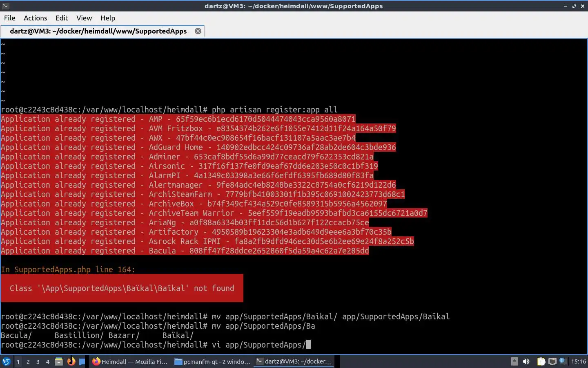
Task: Launch Firefox from the quick launch
Action: pos(71,361)
